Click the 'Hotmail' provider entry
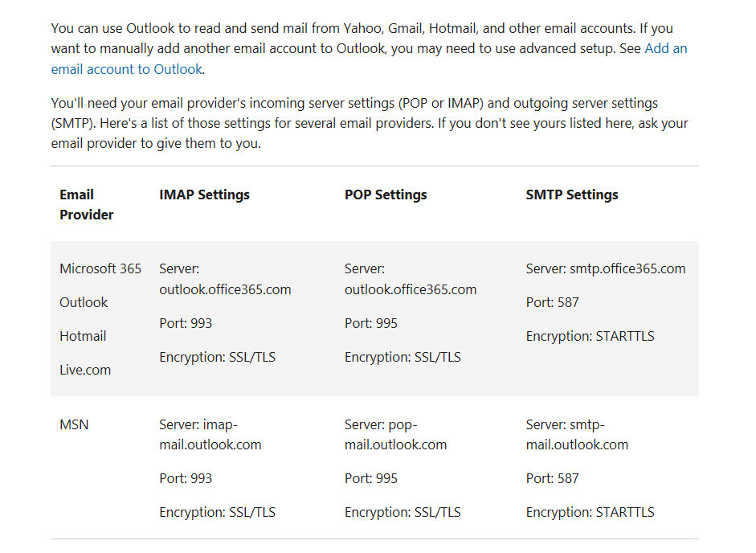756x553 pixels. tap(83, 336)
